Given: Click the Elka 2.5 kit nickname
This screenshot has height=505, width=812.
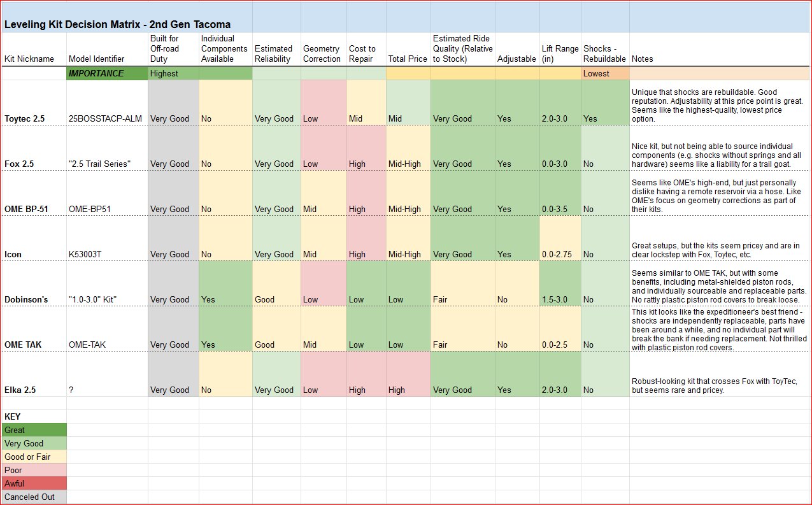Looking at the screenshot, I should point(34,374).
